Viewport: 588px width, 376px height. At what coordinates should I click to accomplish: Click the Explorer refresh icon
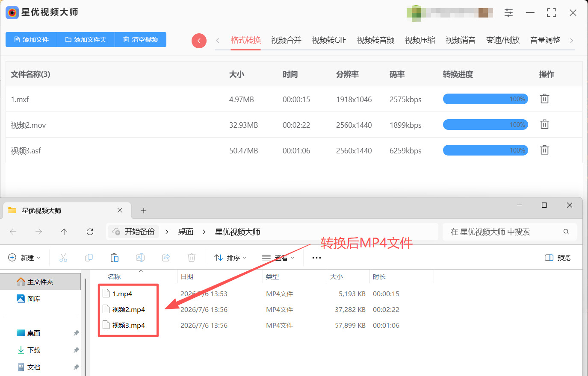[x=90, y=232]
